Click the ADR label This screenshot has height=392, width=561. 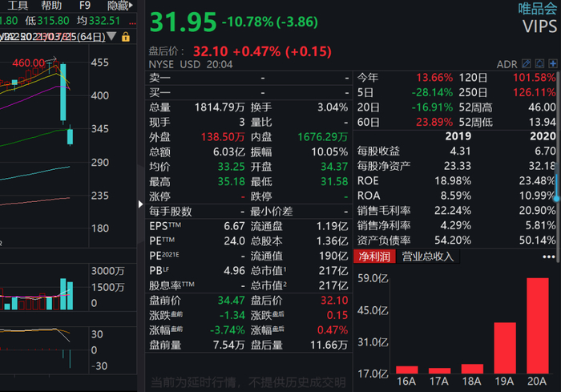click(x=507, y=63)
